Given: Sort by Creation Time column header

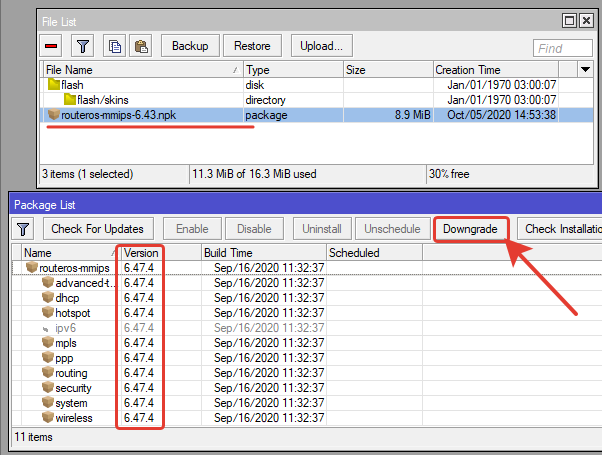Looking at the screenshot, I should tap(496, 70).
